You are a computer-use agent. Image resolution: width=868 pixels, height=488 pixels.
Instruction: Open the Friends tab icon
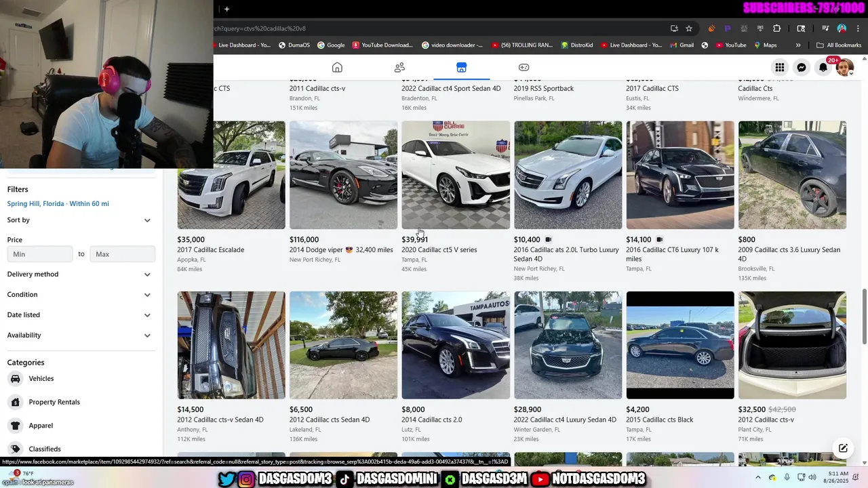(x=399, y=67)
